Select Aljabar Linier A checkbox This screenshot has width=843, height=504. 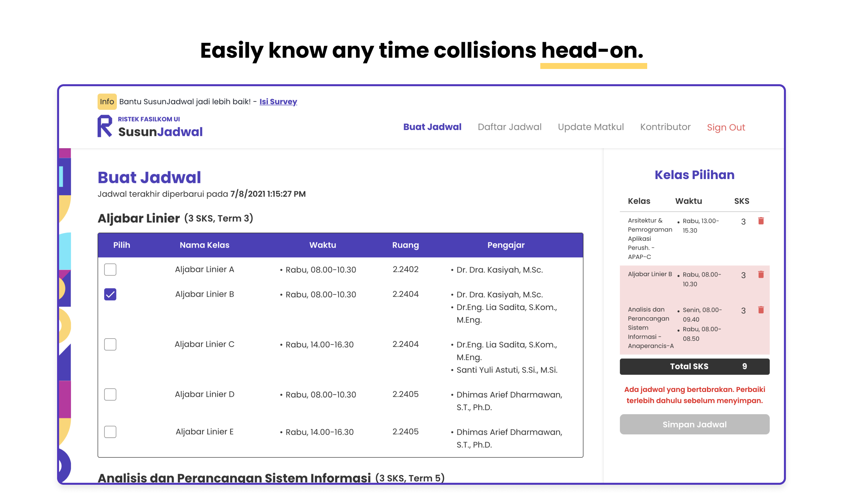pos(110,270)
